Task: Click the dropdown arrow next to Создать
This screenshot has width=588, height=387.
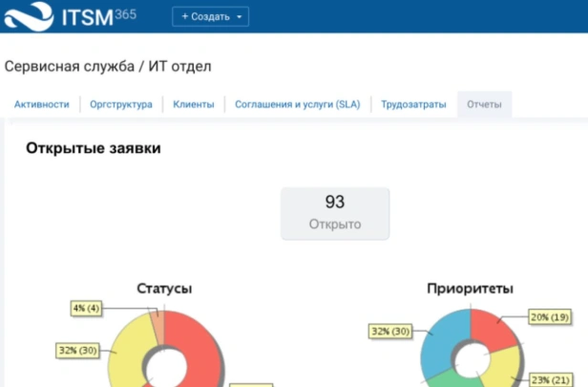Action: 240,17
